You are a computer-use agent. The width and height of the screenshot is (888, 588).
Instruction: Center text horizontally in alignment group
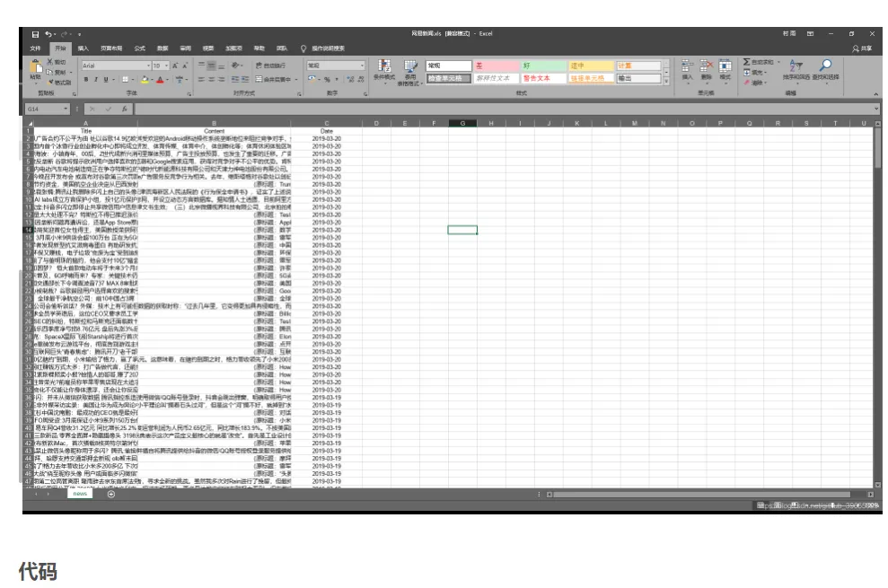[211, 80]
